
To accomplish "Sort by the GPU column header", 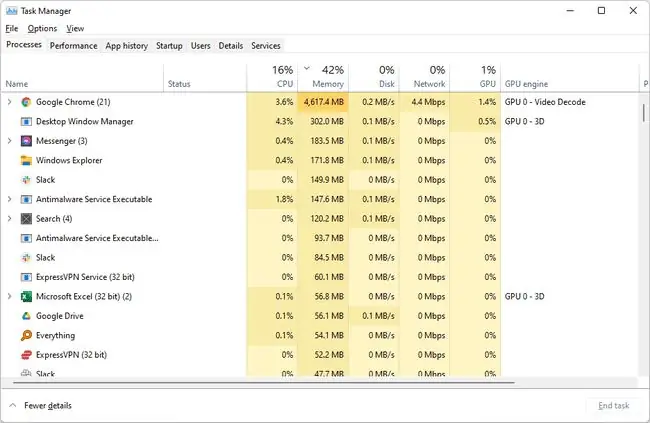I will [475, 78].
